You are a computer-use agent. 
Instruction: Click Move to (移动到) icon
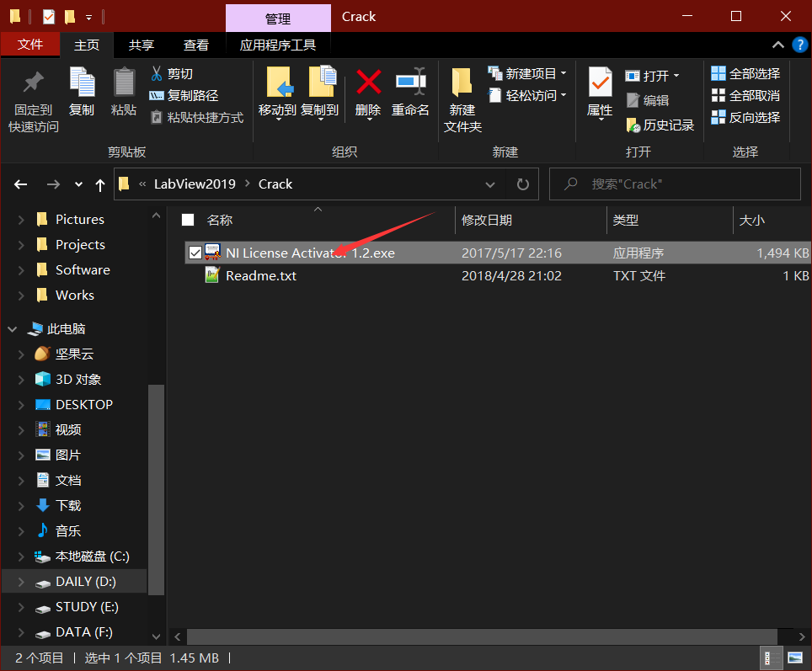[x=279, y=82]
